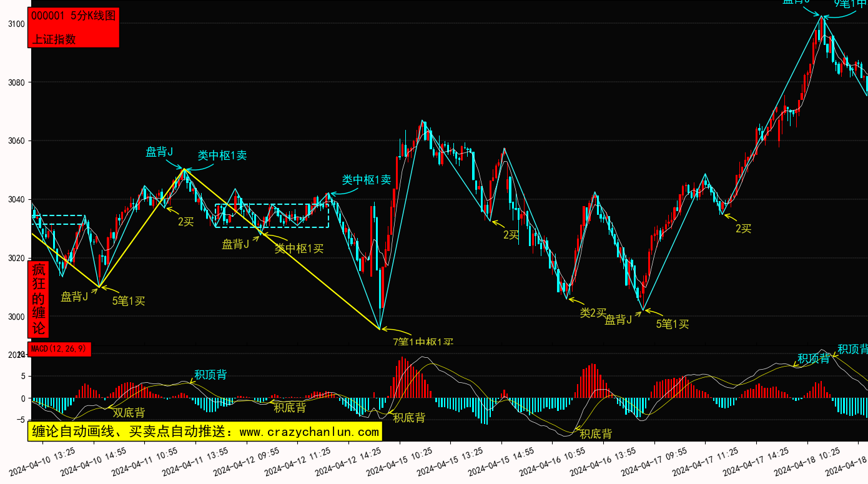868x484 pixels.
Task: Click the 3000 price axis label
Action: 16,317
